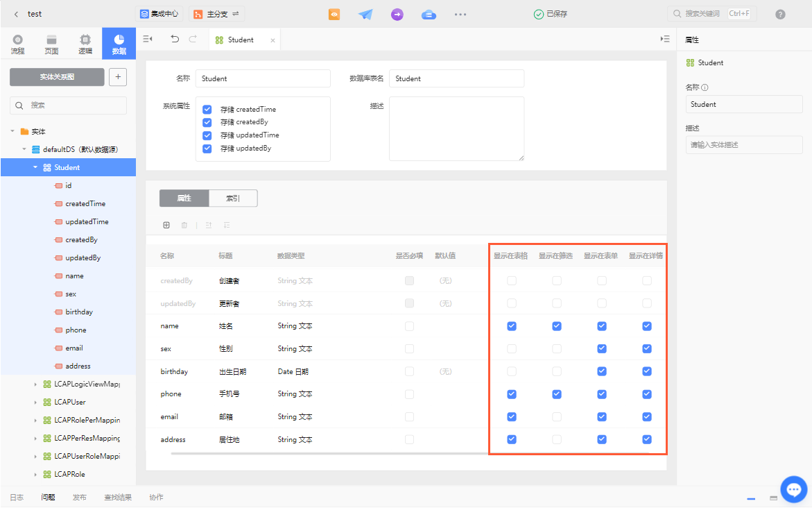
Task: Uncheck 存储 createdBy system property
Action: [207, 122]
